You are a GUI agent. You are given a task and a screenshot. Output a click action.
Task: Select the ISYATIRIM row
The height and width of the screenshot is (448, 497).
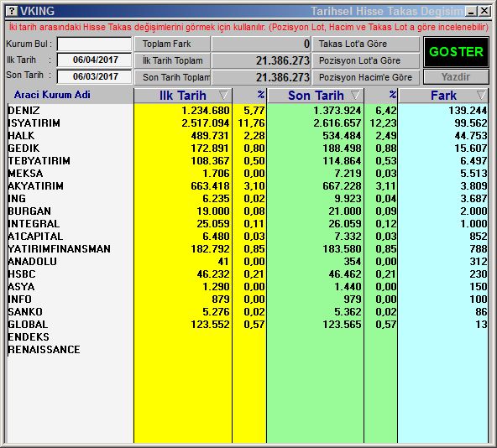point(247,123)
